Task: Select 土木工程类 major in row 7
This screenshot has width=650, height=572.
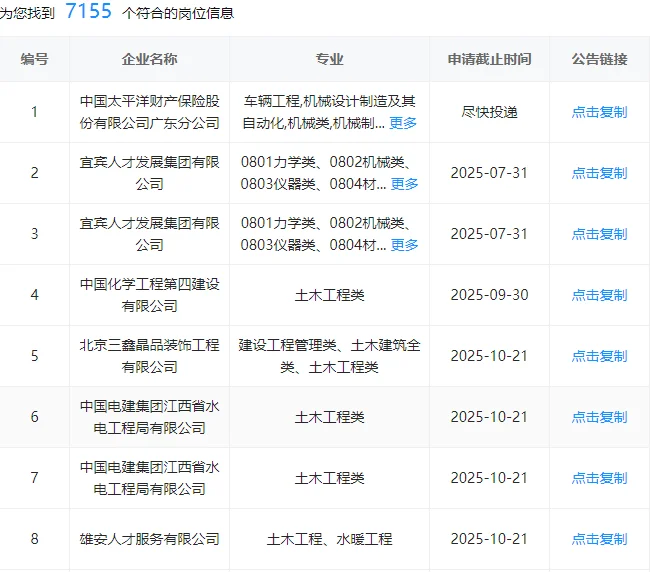Action: (x=330, y=478)
